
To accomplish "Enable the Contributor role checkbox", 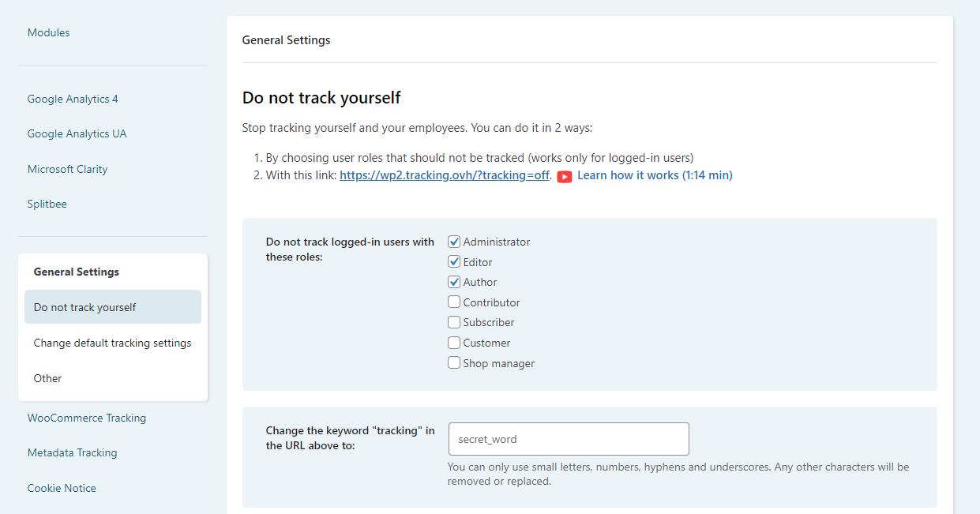I will click(x=454, y=302).
